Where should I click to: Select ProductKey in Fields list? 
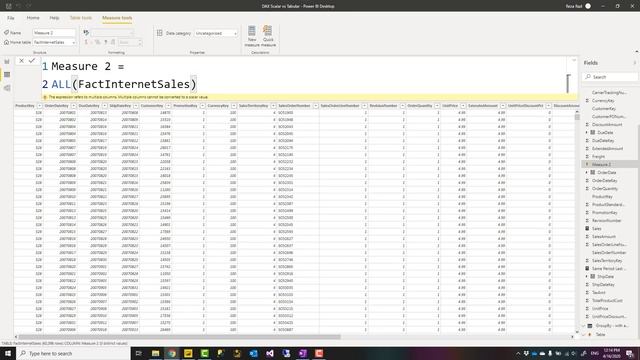point(602,197)
